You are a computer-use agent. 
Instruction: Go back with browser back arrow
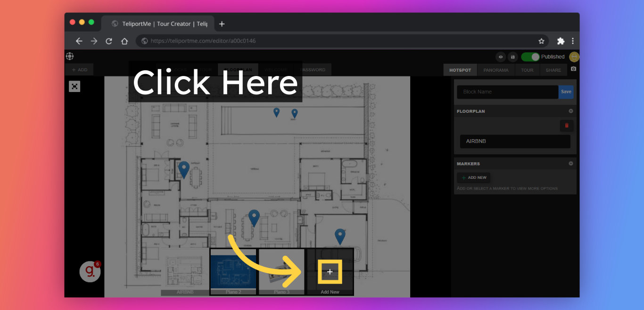point(79,41)
